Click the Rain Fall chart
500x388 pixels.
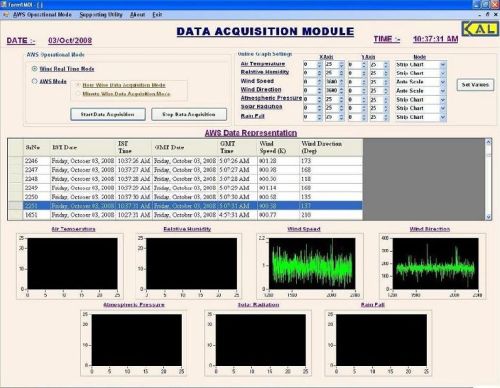click(381, 340)
